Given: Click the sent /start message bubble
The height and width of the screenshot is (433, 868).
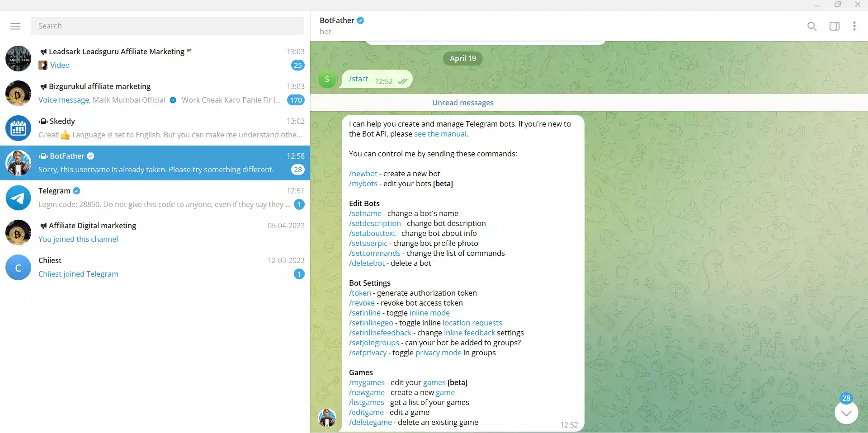Looking at the screenshot, I should point(377,80).
